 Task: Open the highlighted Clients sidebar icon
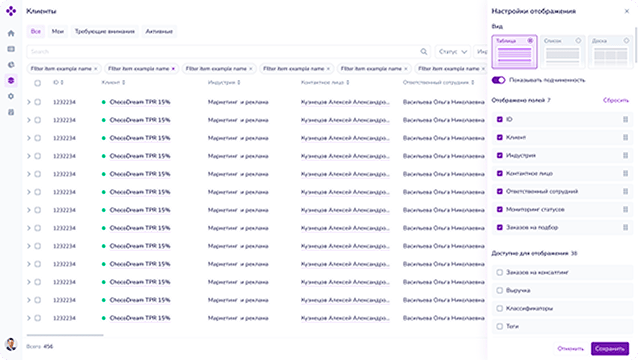(x=11, y=81)
